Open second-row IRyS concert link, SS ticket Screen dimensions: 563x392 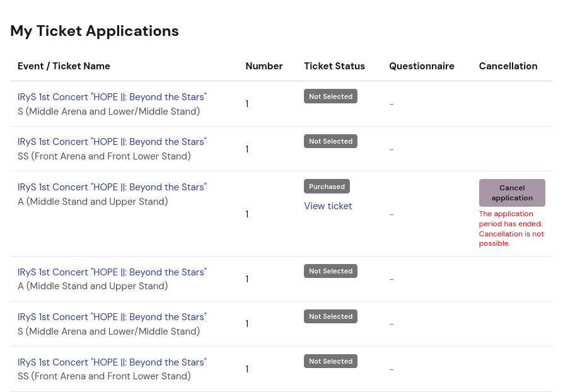click(112, 142)
